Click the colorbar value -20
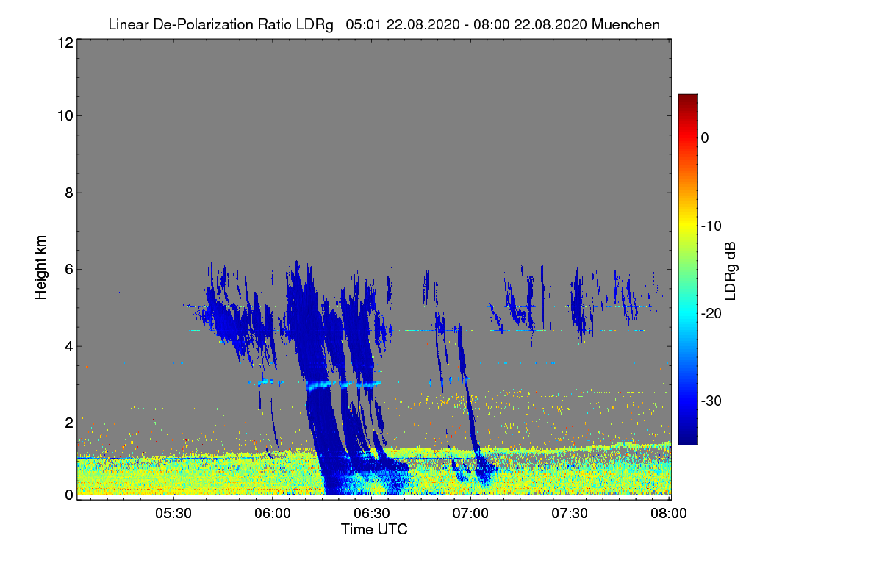 pos(711,313)
